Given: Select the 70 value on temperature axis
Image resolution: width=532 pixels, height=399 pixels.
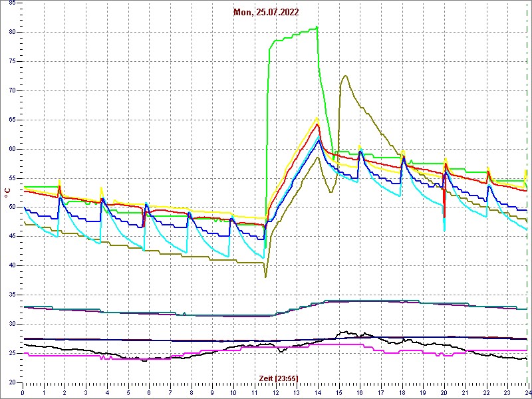Looking at the screenshot, I should click(x=11, y=90).
